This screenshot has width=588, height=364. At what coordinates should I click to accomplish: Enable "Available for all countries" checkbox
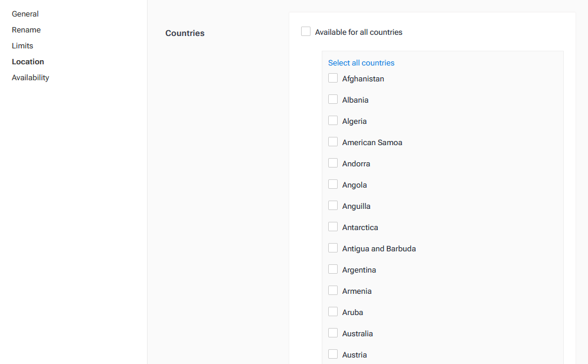(306, 31)
